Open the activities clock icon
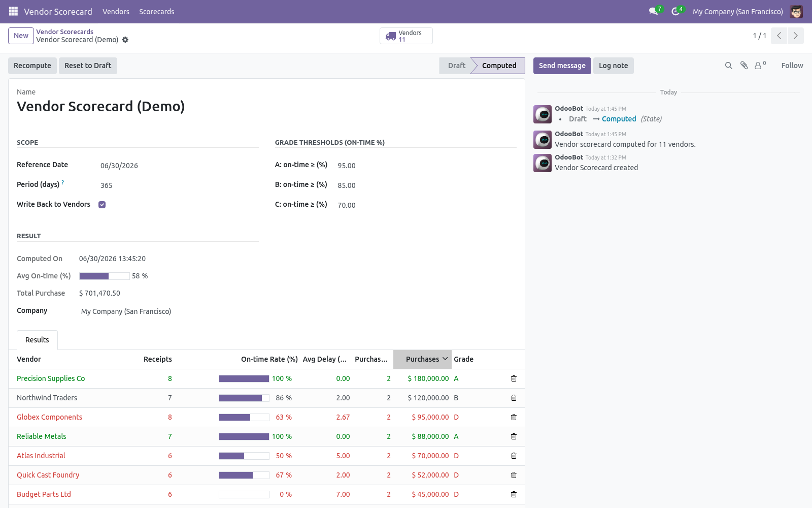Screen dimensions: 812x508 [x=675, y=11]
